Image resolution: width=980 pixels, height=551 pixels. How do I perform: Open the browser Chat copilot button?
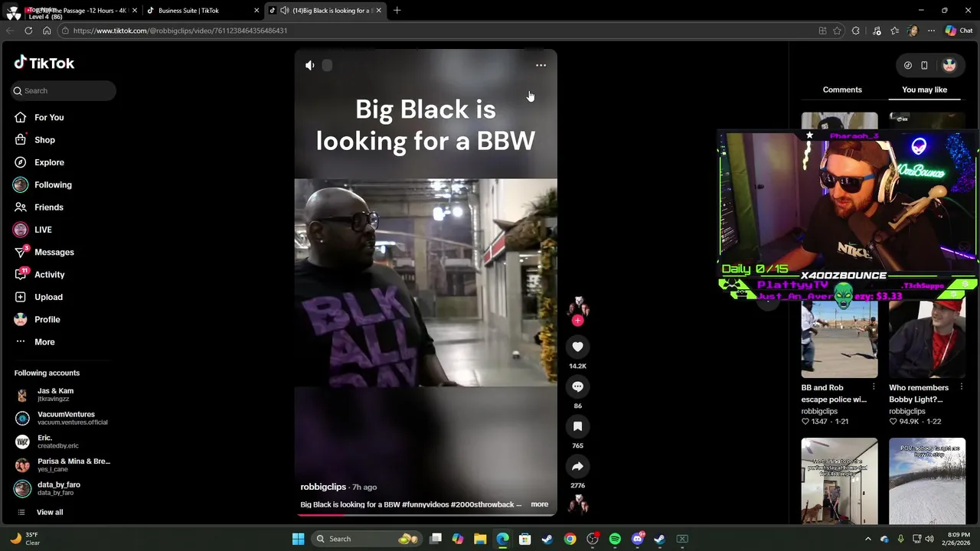coord(959,31)
